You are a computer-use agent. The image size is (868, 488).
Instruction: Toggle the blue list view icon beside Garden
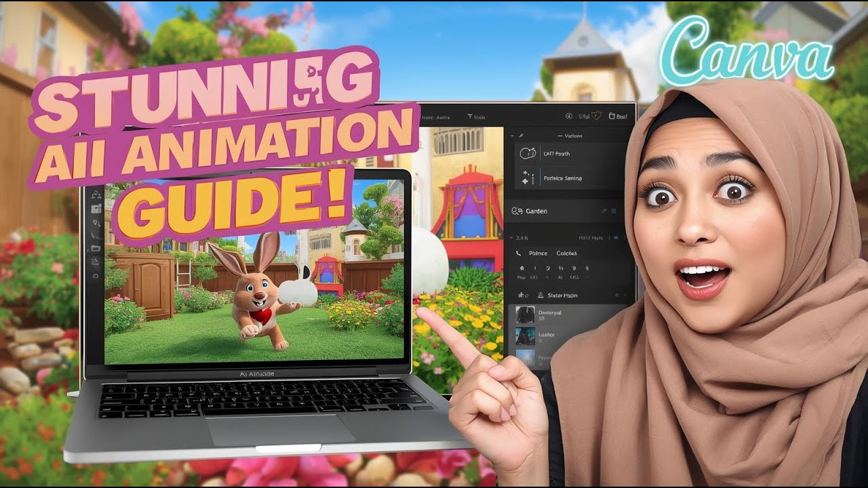click(614, 211)
